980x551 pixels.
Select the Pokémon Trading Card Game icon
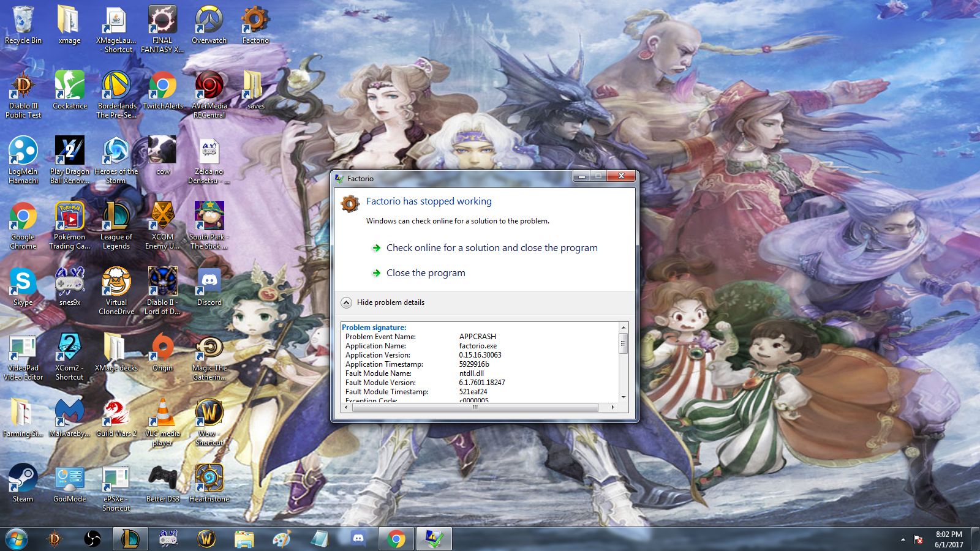(70, 225)
